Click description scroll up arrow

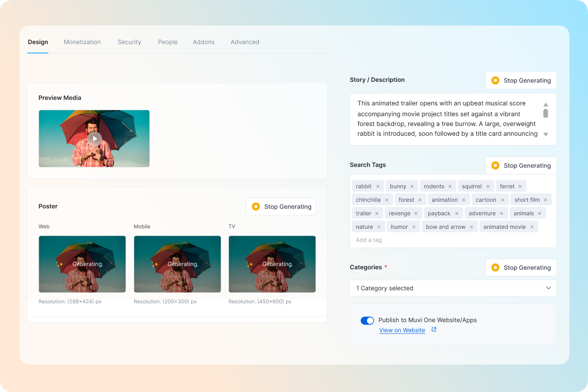click(x=545, y=104)
